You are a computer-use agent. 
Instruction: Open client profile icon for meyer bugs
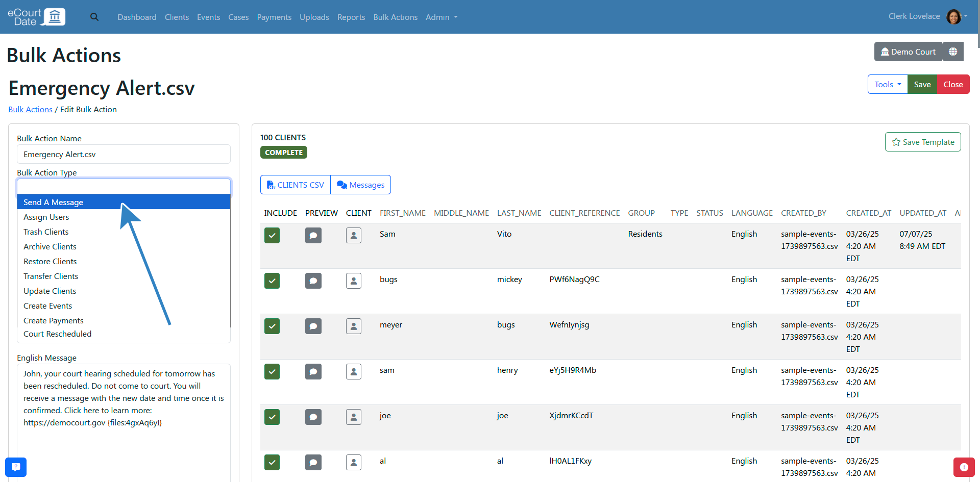tap(354, 326)
